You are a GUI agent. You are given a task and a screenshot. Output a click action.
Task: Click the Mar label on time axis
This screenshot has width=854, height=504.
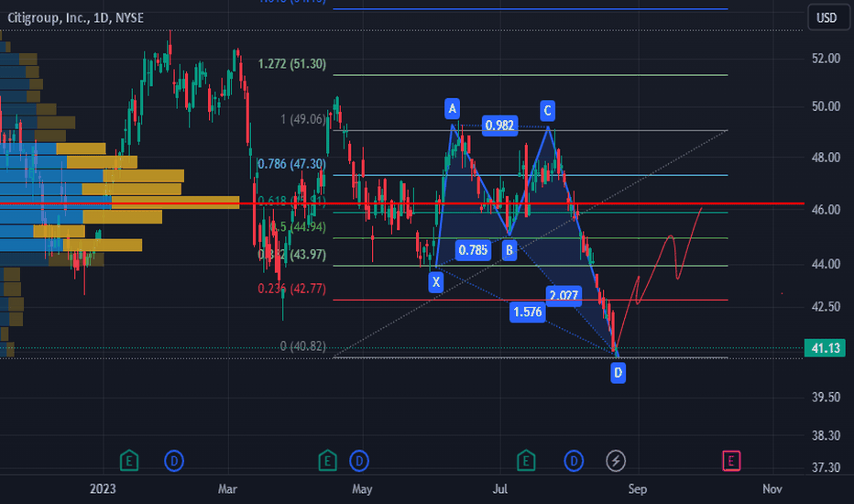tap(227, 488)
